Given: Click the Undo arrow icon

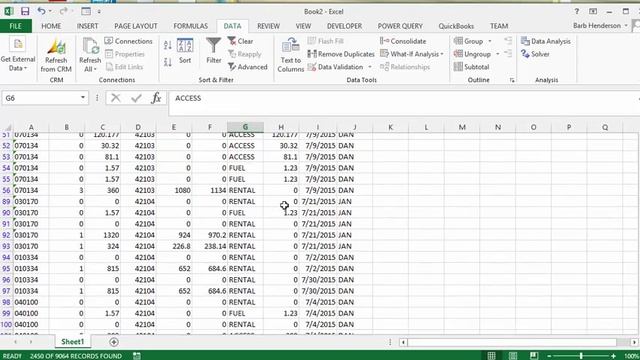Looking at the screenshot, I should click(41, 11).
